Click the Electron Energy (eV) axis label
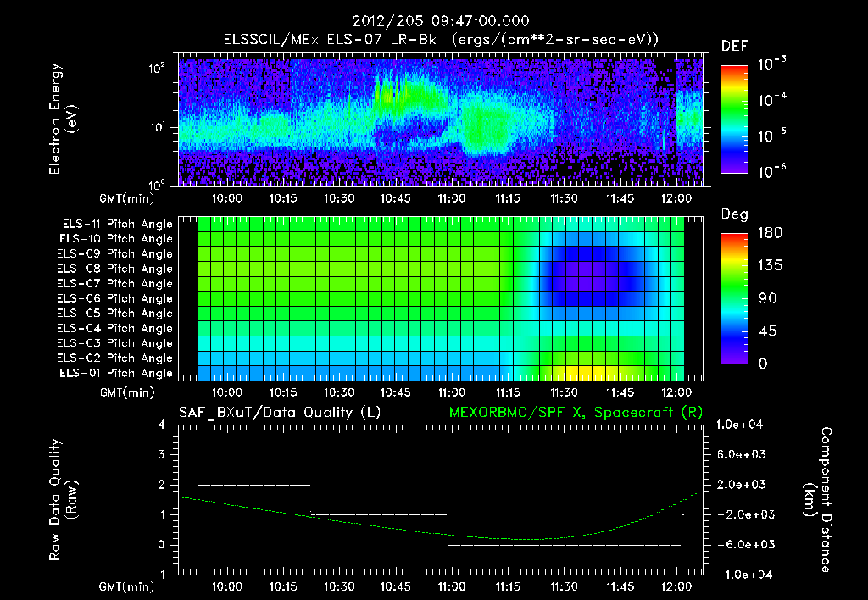 point(63,119)
